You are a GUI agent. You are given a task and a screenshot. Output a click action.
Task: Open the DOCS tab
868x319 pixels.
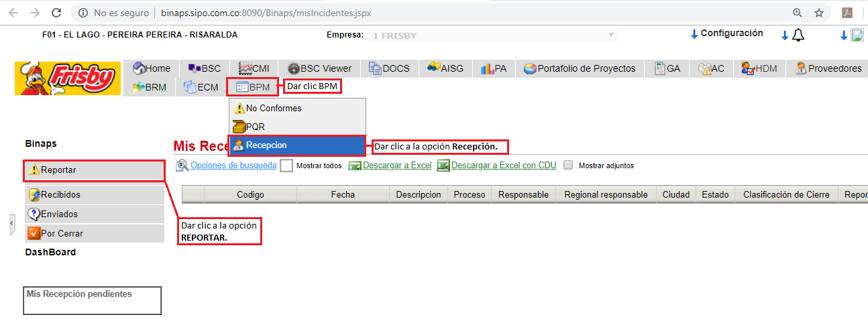click(x=391, y=68)
